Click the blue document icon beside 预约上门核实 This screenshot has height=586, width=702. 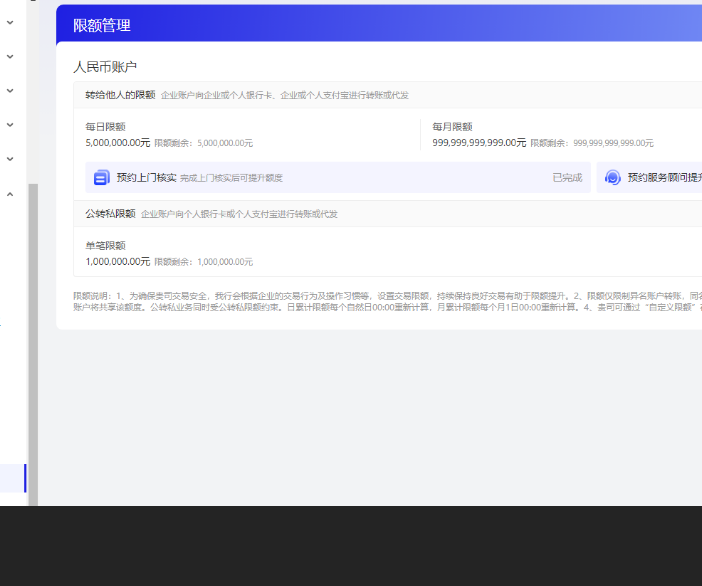coord(101,178)
